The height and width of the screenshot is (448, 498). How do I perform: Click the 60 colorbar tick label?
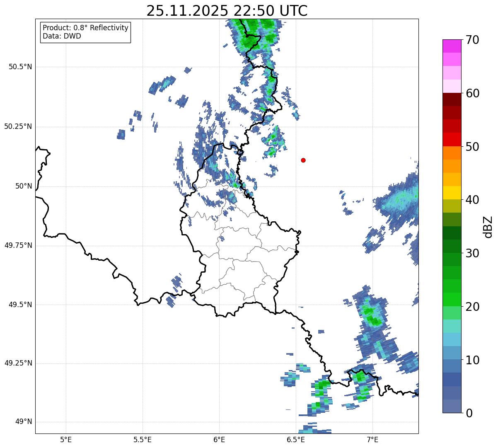point(472,93)
